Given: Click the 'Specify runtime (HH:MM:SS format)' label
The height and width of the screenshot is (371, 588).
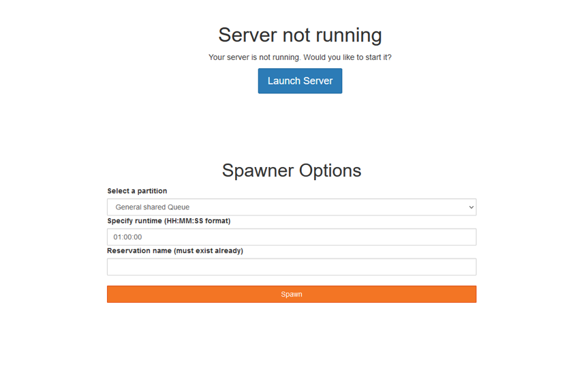Looking at the screenshot, I should (169, 221).
